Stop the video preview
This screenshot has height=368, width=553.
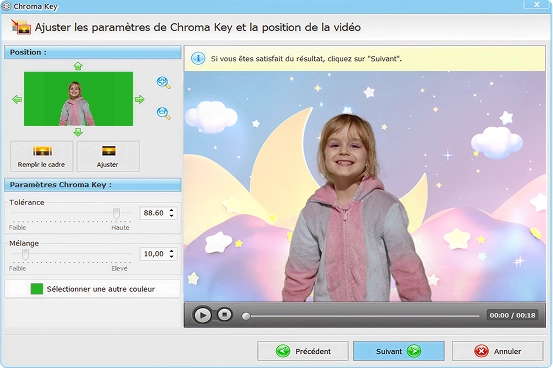pos(224,314)
